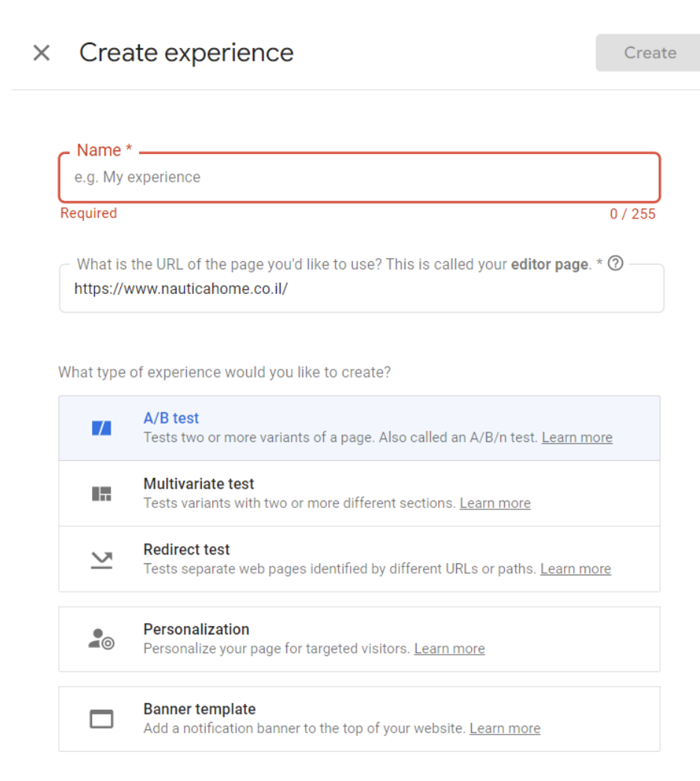
Task: Click 'Tests two or more variants' description
Action: coord(340,438)
